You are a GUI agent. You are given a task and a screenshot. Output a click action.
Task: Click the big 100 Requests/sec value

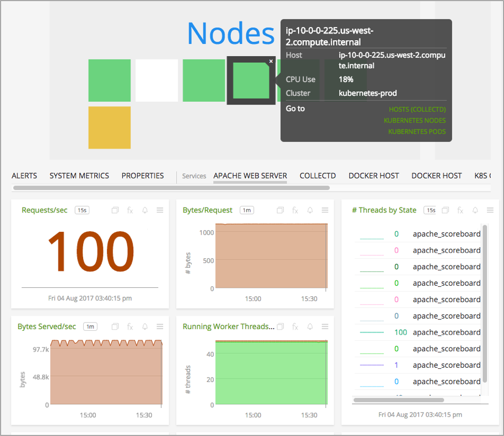click(x=91, y=252)
